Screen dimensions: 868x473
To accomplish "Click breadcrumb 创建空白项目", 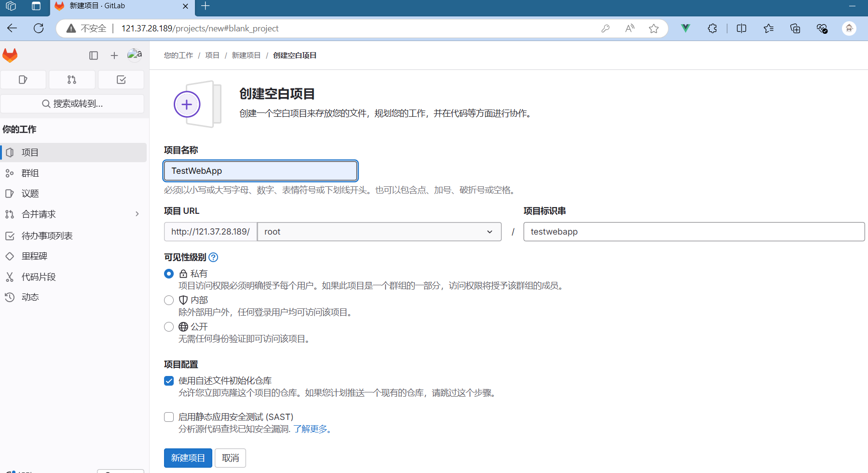I will click(x=295, y=56).
